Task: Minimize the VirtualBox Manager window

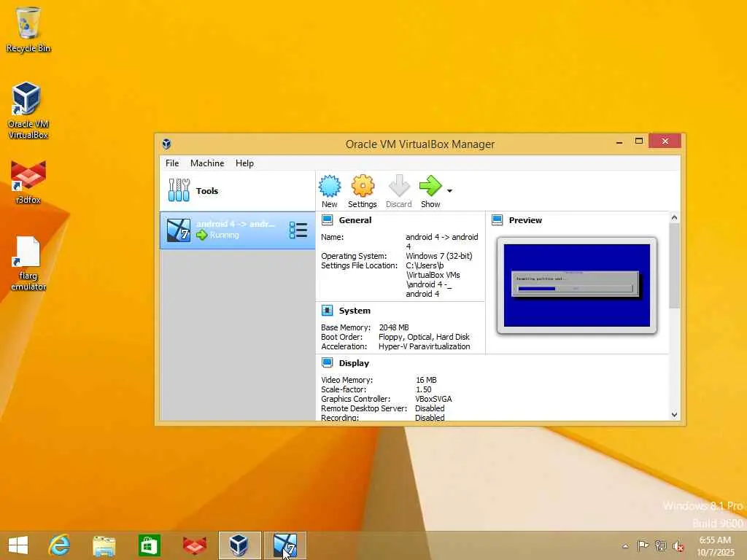Action: (x=619, y=141)
